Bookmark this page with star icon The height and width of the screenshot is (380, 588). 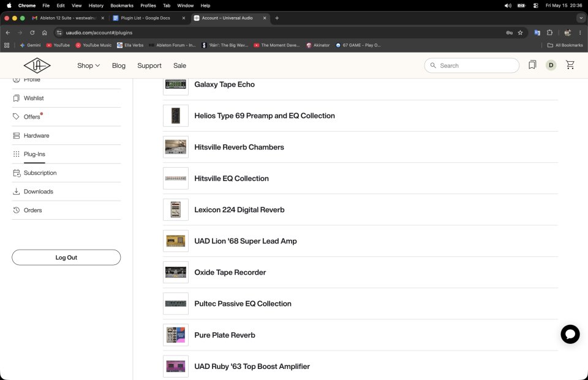(x=520, y=32)
